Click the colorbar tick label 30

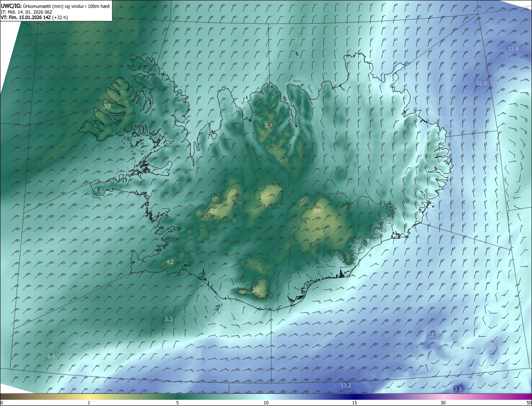click(443, 403)
